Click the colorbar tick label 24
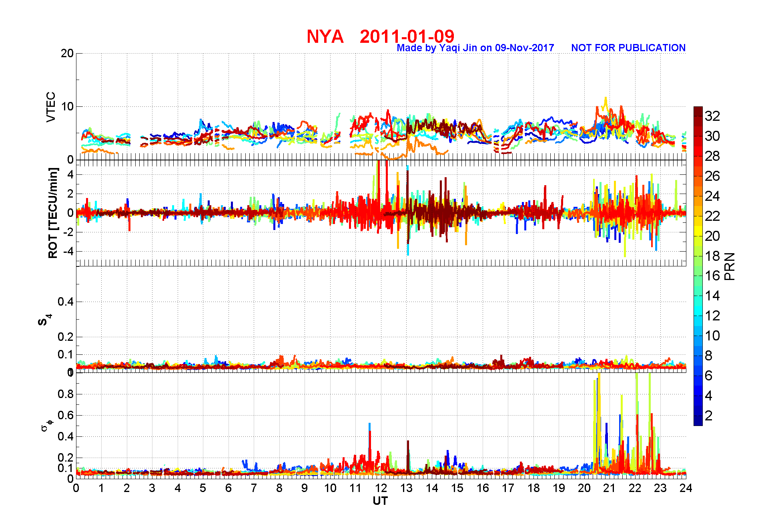 coord(712,196)
